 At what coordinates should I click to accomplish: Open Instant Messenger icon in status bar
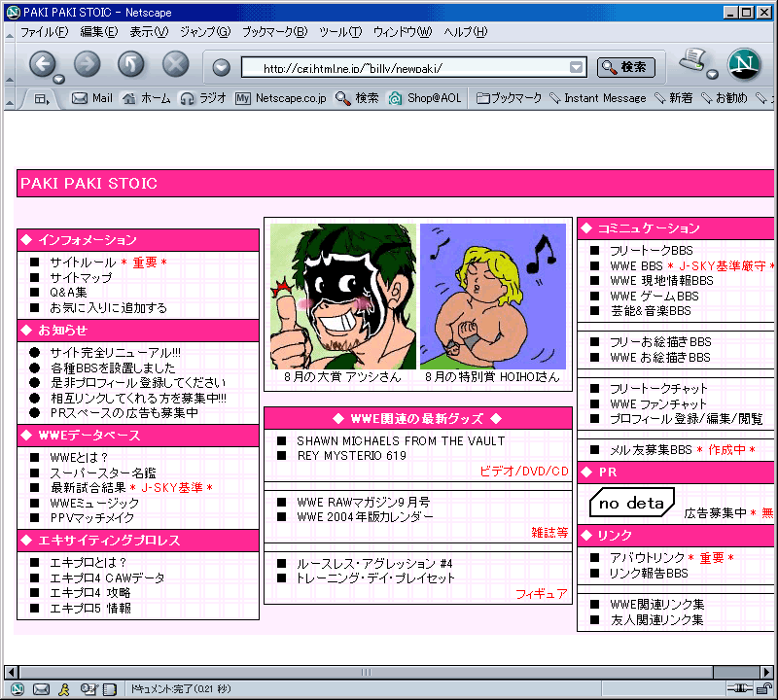tap(64, 688)
